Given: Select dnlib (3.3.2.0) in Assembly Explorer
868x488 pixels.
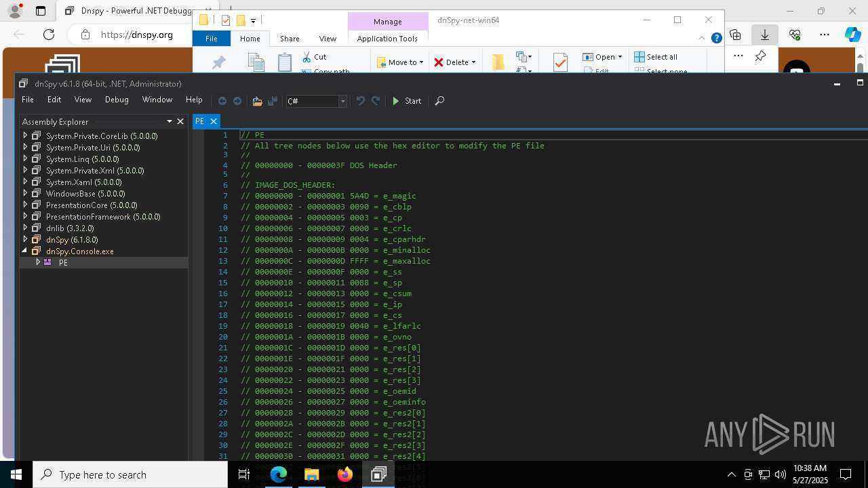Looking at the screenshot, I should click(x=70, y=228).
